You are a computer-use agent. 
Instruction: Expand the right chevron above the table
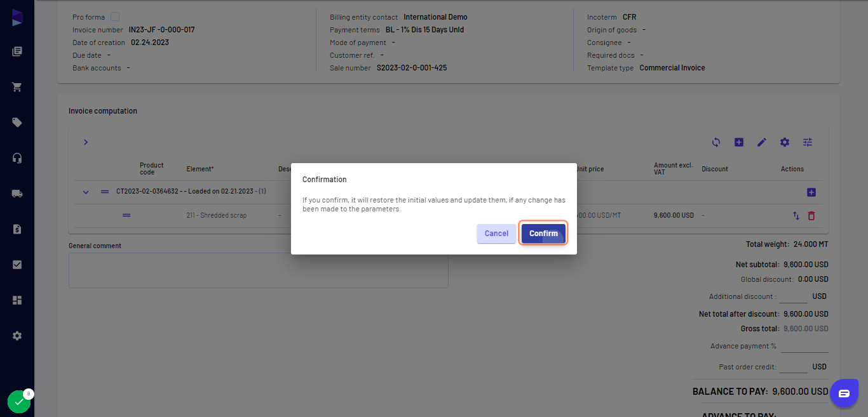point(86,142)
